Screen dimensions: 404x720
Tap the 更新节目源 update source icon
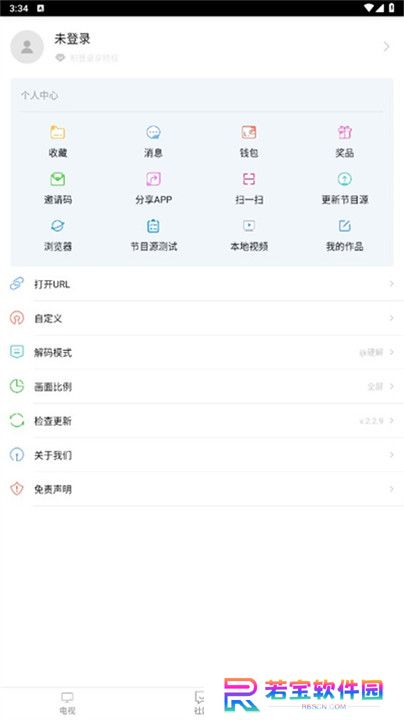(344, 179)
